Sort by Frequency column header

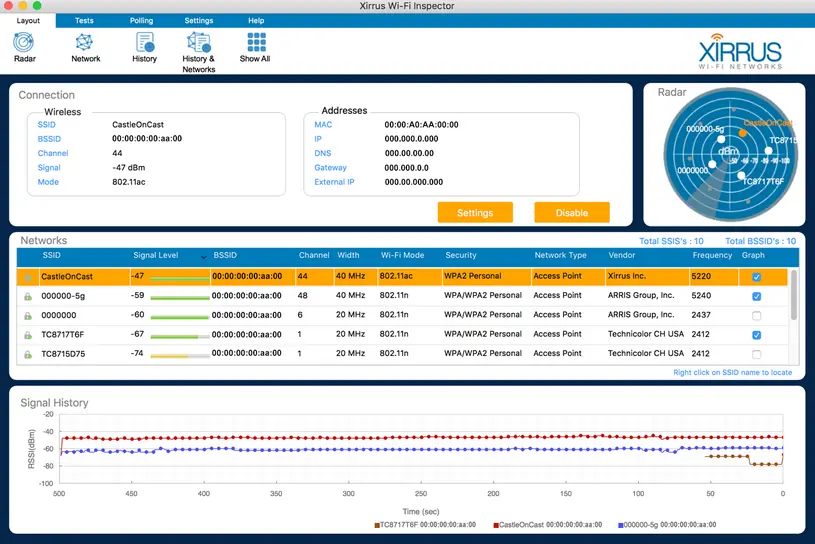712,255
